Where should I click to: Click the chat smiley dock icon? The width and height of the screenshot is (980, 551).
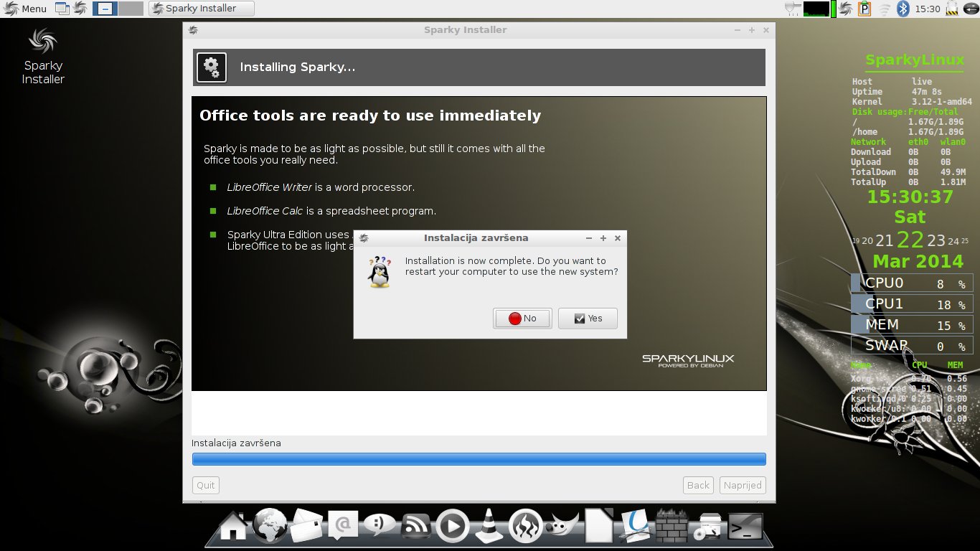[x=380, y=527]
